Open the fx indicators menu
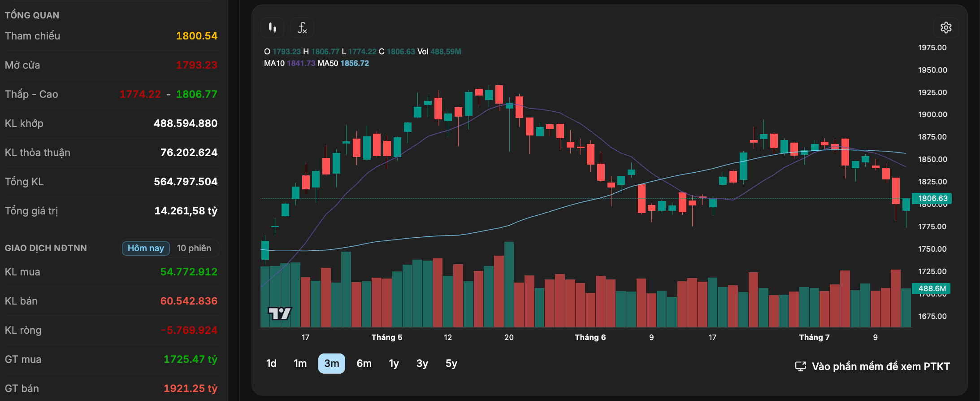The height and width of the screenshot is (401, 980). click(302, 28)
